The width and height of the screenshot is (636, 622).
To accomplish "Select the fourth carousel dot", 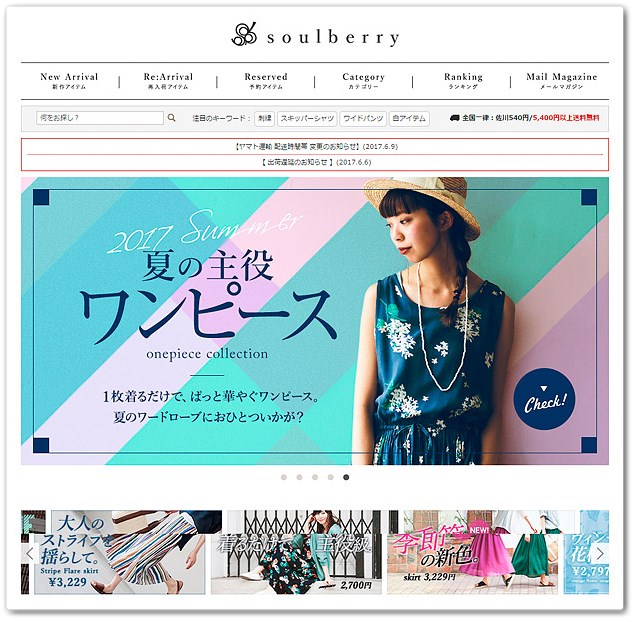I will pyautogui.click(x=331, y=478).
